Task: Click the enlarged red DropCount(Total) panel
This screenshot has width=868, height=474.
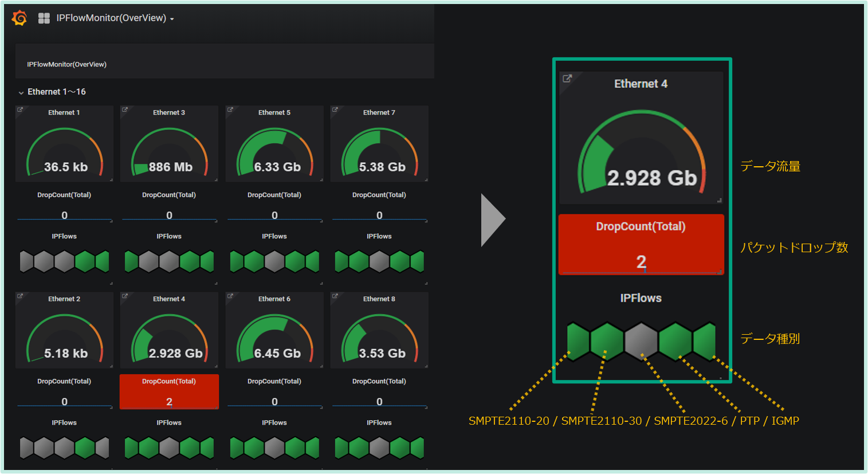Action: [641, 245]
